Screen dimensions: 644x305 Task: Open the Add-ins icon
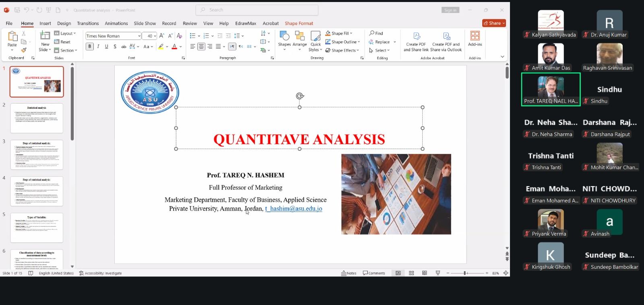475,39
